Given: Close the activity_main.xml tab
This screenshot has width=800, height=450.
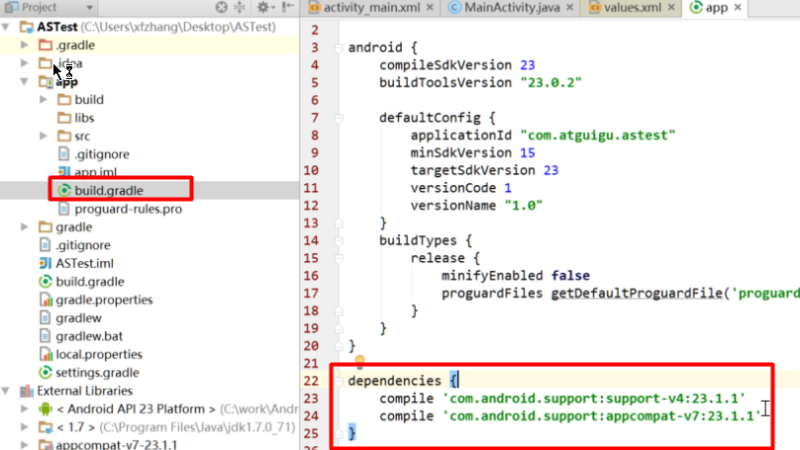Looking at the screenshot, I should point(430,7).
